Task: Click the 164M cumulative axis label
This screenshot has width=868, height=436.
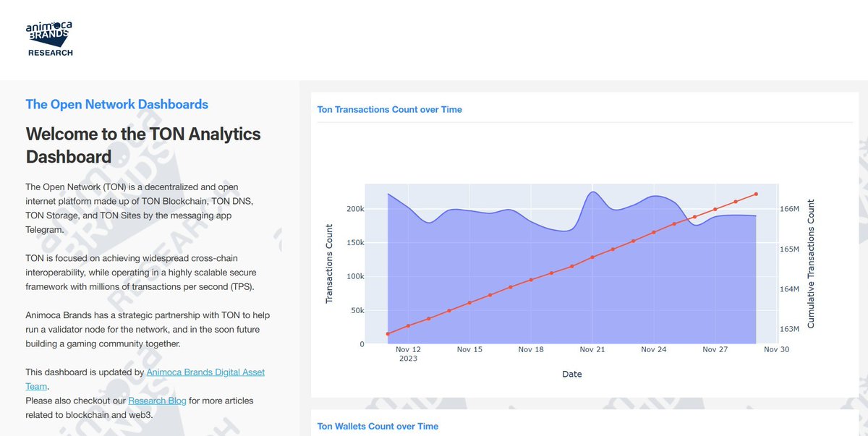Action: 788,289
